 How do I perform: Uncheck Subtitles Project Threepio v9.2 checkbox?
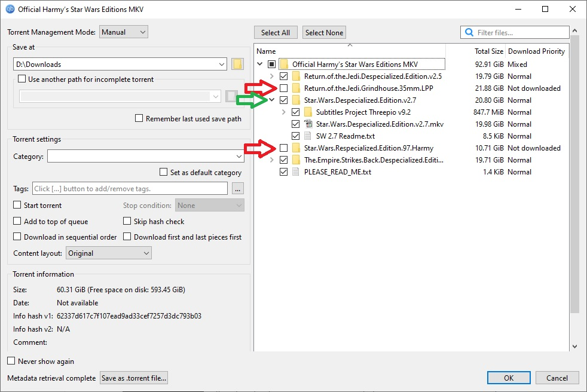click(296, 112)
